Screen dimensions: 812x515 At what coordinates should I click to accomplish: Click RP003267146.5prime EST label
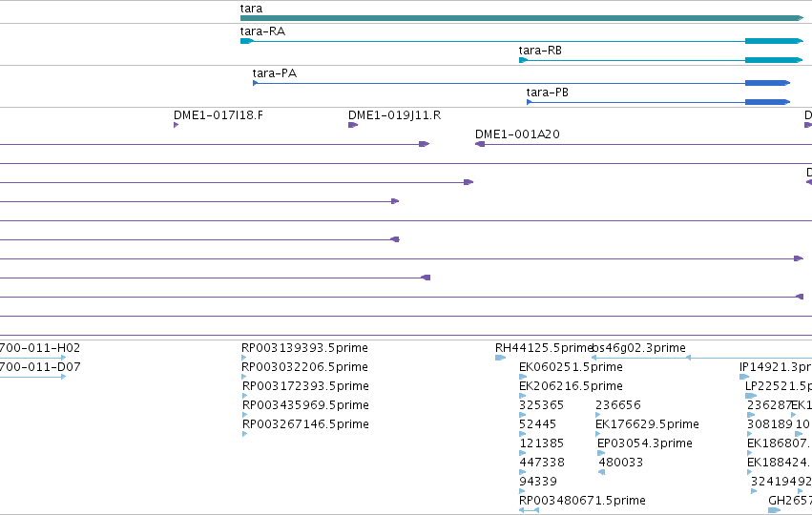pyautogui.click(x=305, y=424)
